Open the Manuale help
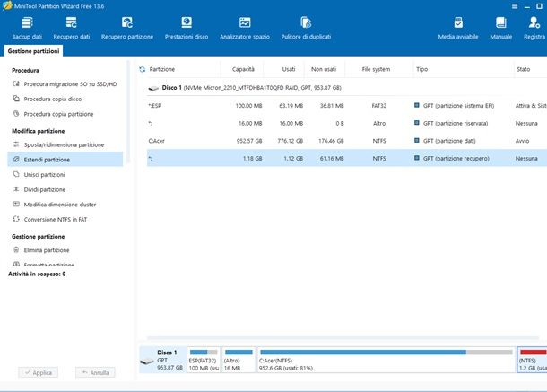547x392 pixels. click(x=500, y=28)
